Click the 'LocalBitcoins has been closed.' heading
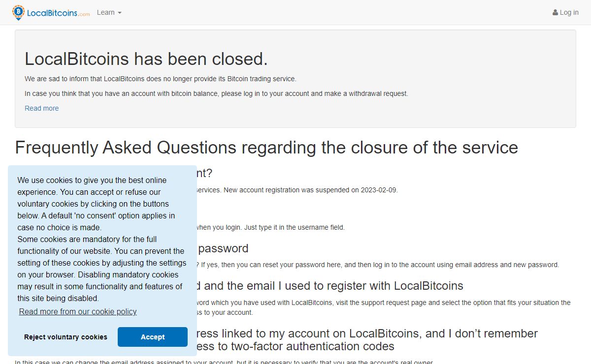 point(146,59)
